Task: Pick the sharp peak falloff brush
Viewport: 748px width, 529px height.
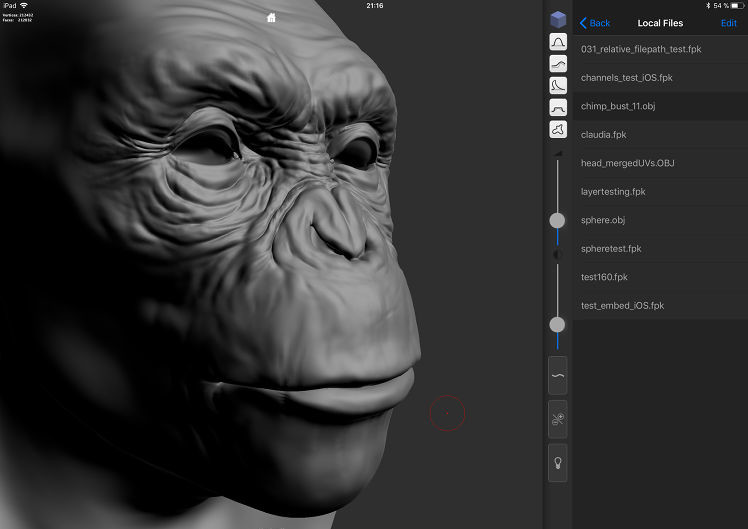Action: point(558,85)
